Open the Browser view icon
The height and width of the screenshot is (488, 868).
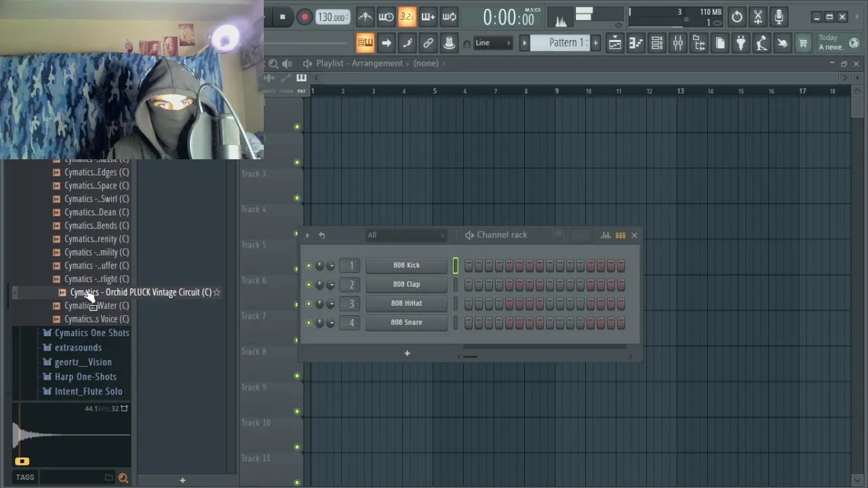(x=698, y=43)
